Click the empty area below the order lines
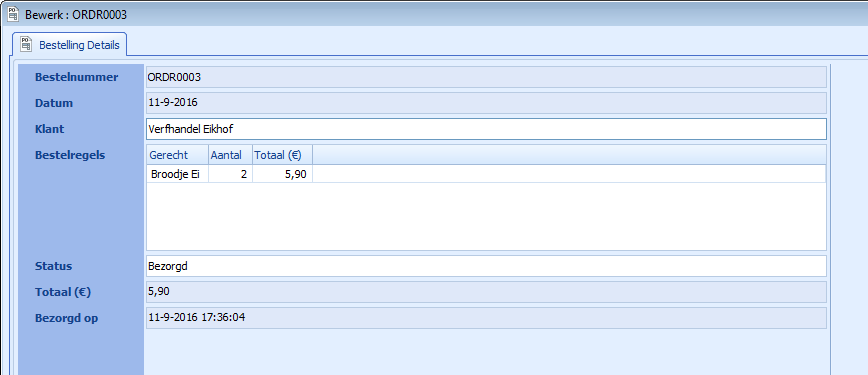Viewport: 868px width, 375px height. click(486, 216)
